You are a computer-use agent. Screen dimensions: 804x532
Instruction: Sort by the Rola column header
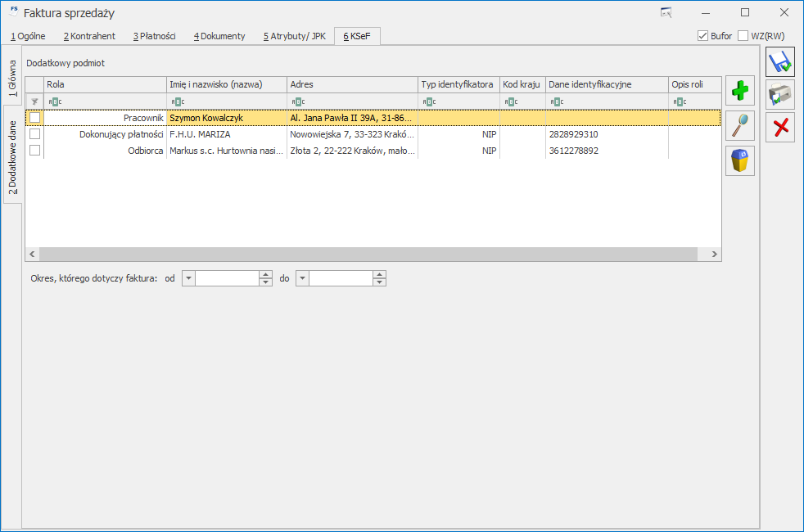pos(105,84)
